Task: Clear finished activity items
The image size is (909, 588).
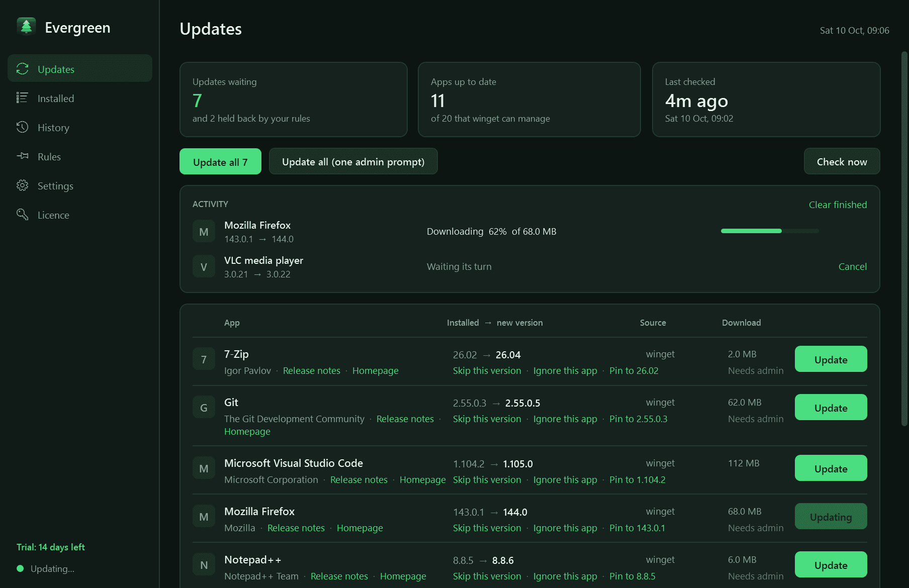Action: 838,205
